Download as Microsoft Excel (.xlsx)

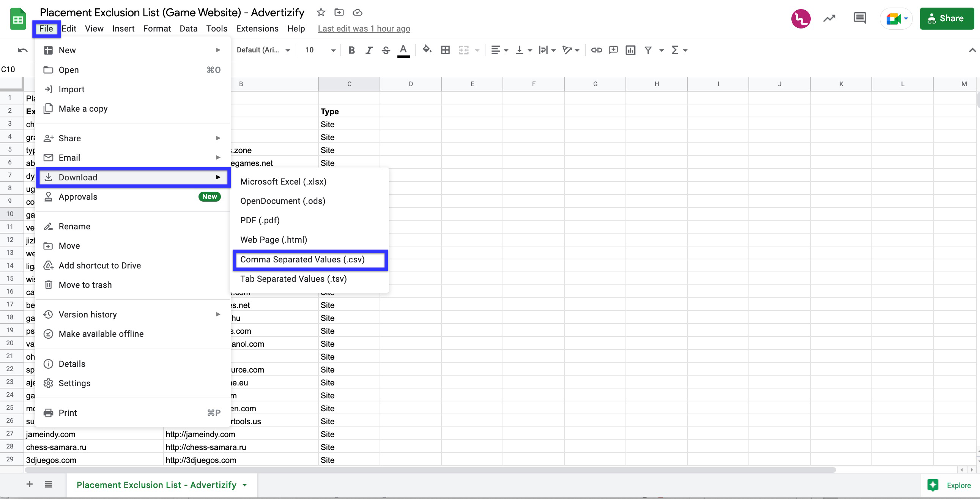[310, 182]
